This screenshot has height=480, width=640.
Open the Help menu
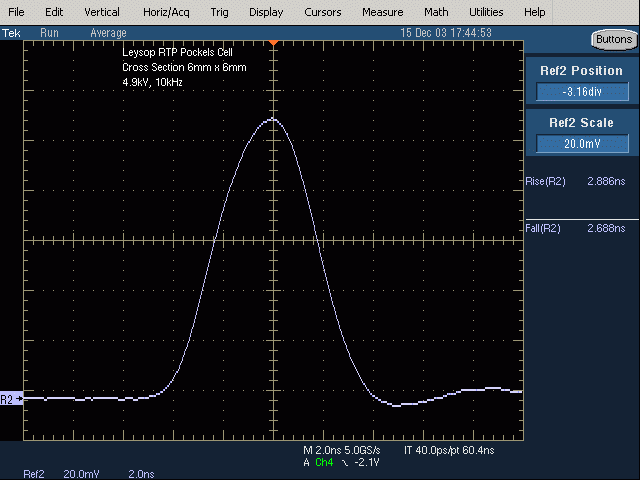coord(534,12)
